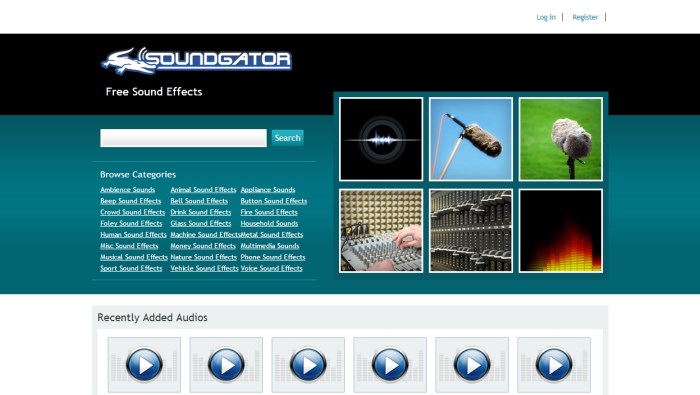Browse Beep Sound Effects category
Screen dimensions: 700x395
click(130, 201)
